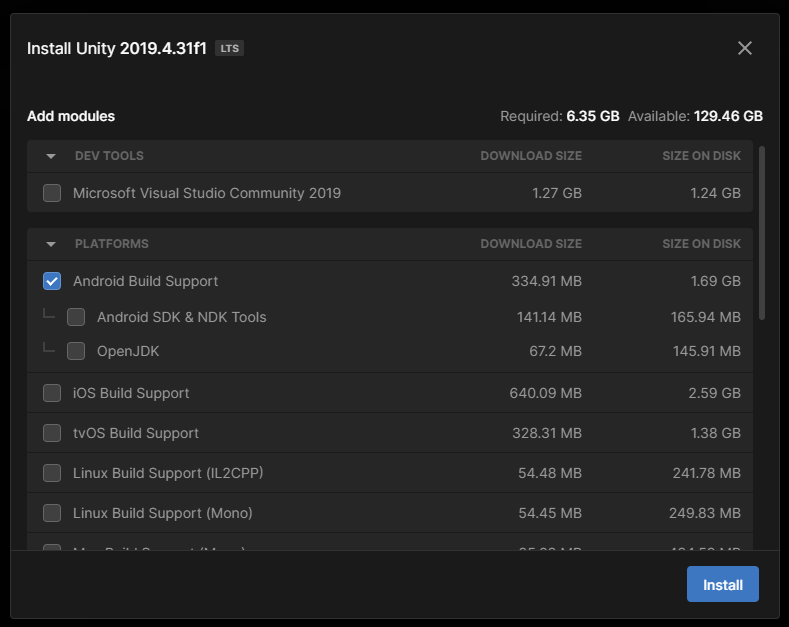Collapse the Dev Tools section

pyautogui.click(x=51, y=156)
